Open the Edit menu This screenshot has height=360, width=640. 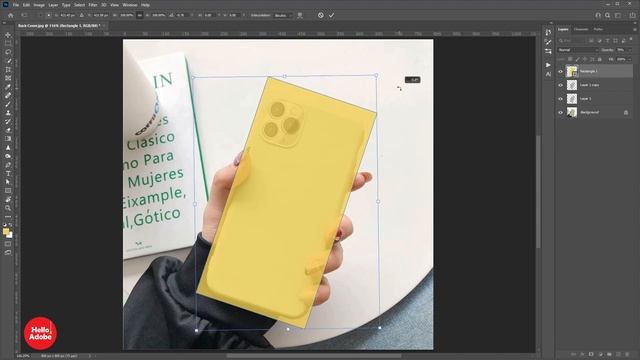click(x=26, y=5)
